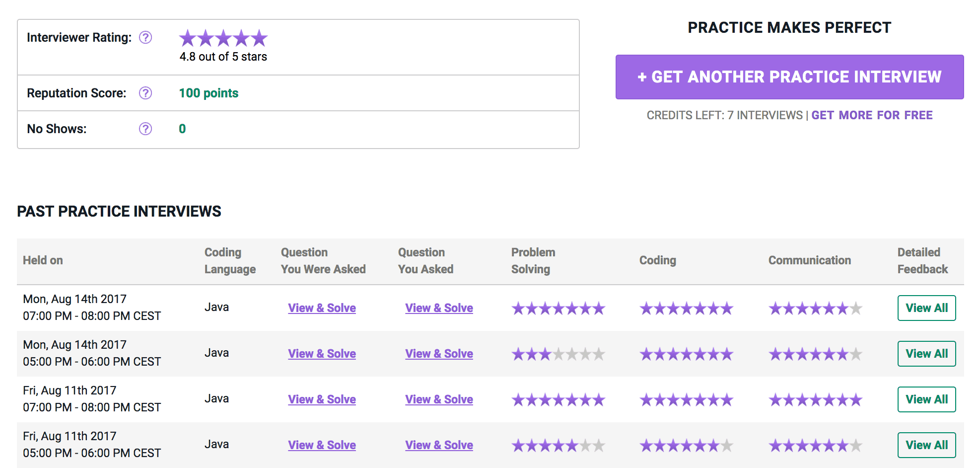View & Solve question you asked Aug 11th 05:00 PM
The height and width of the screenshot is (468, 980).
click(x=439, y=445)
